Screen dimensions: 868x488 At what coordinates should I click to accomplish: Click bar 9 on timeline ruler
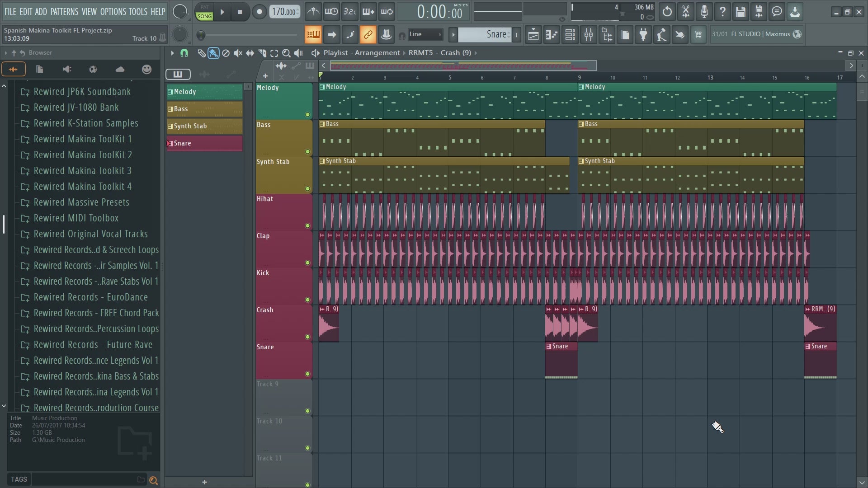[579, 77]
